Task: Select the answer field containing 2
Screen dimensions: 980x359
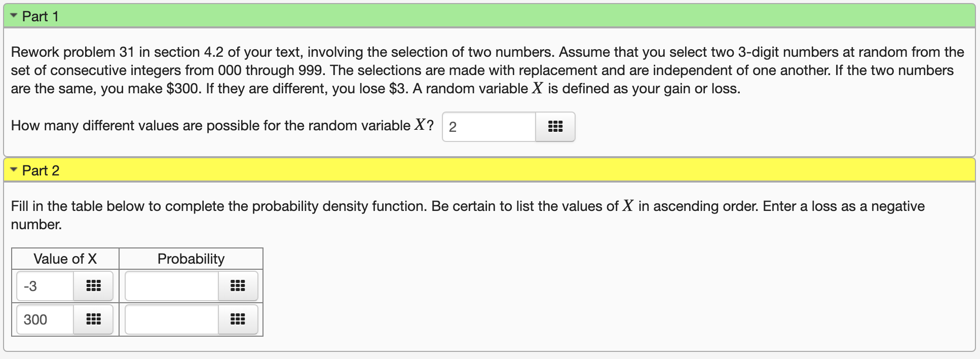Action: [488, 127]
